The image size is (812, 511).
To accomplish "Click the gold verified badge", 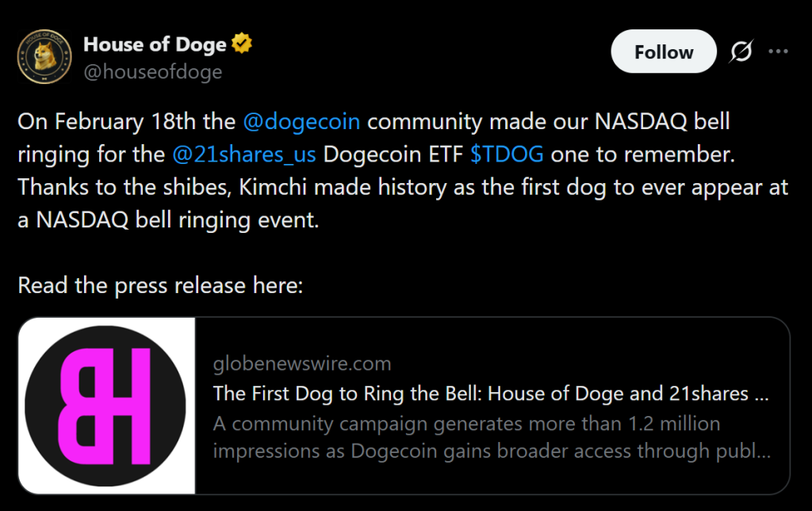I will point(243,45).
